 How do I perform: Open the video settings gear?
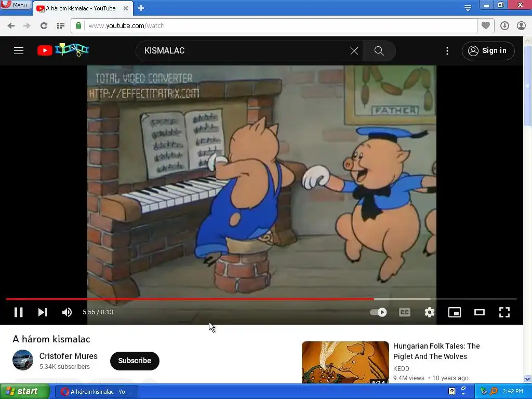click(x=430, y=312)
